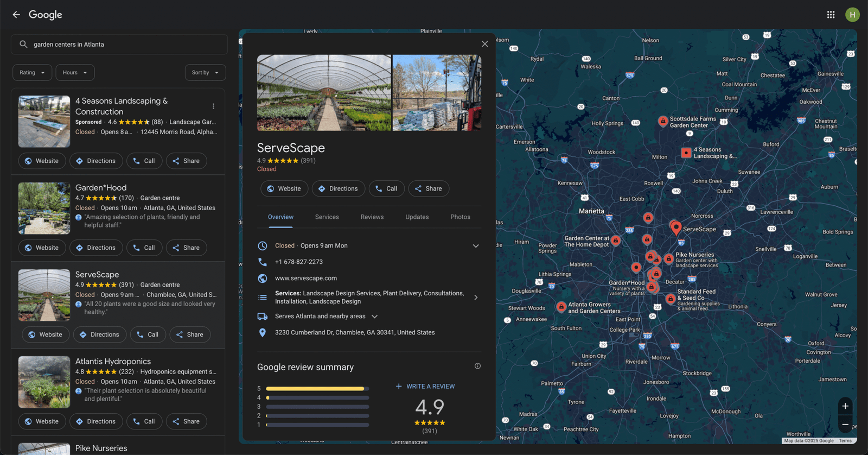
Task: Click the Google logo
Action: coord(46,15)
